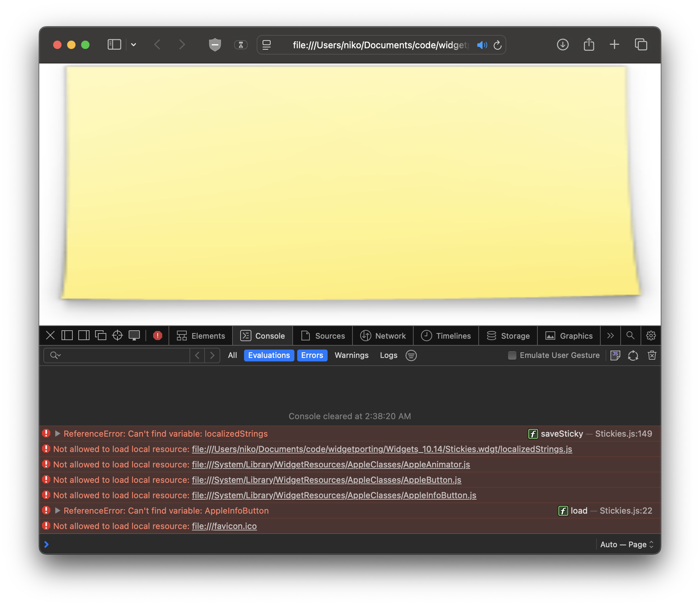Open the Stickies.js:149 source link
This screenshot has height=606, width=700.
pyautogui.click(x=623, y=434)
